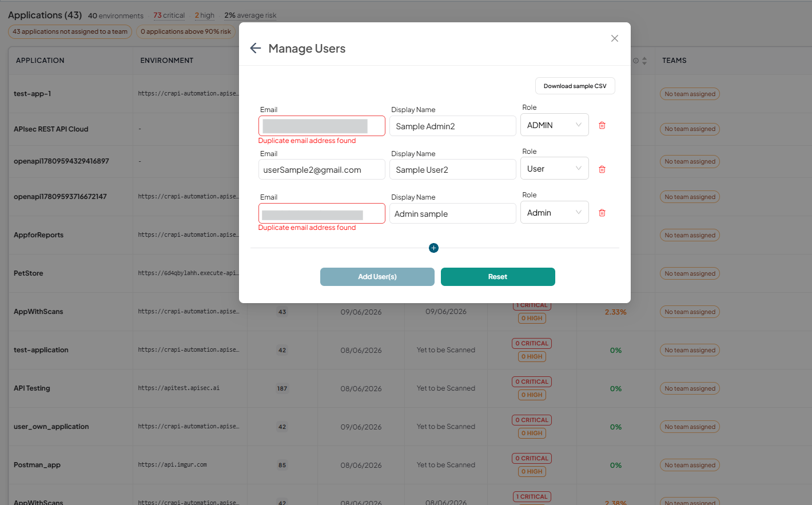Click 0 CRITICAL badge in test-application row
This screenshot has width=812, height=505.
(x=532, y=344)
